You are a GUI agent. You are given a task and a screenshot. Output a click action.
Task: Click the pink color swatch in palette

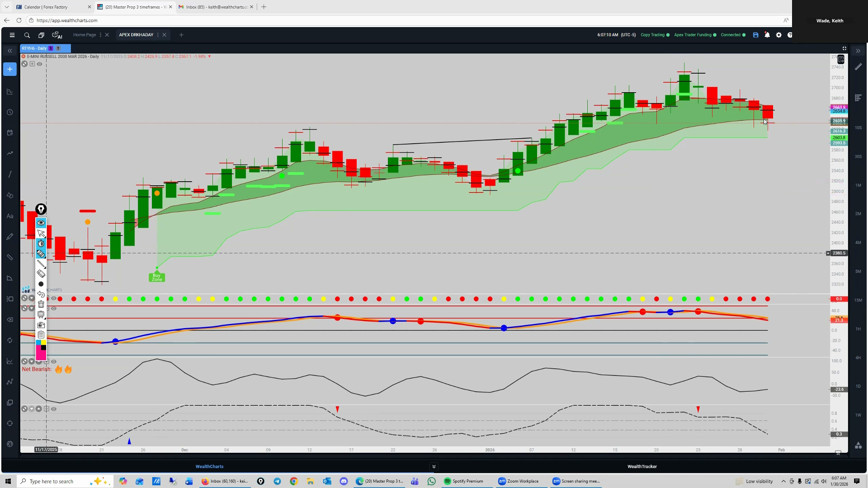point(41,355)
